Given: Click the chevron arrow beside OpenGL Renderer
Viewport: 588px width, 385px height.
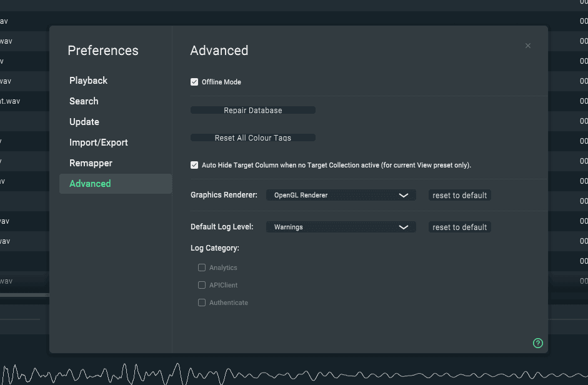Looking at the screenshot, I should click(404, 195).
